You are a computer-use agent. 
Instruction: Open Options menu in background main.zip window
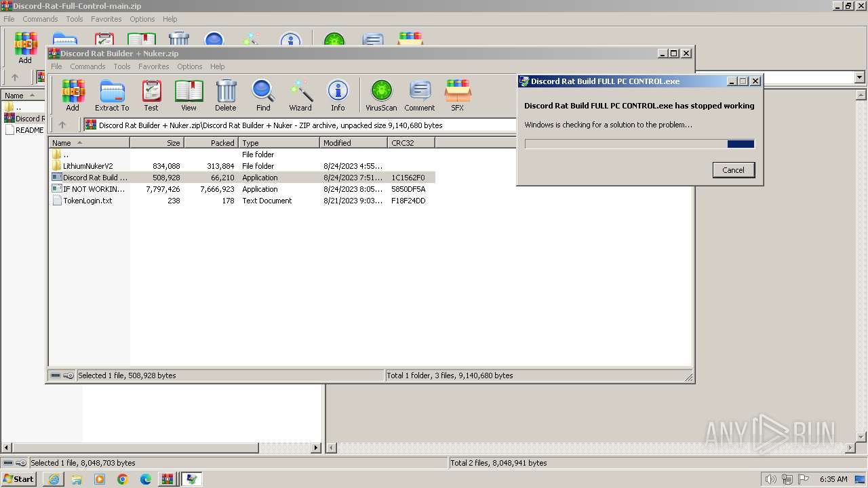point(142,19)
